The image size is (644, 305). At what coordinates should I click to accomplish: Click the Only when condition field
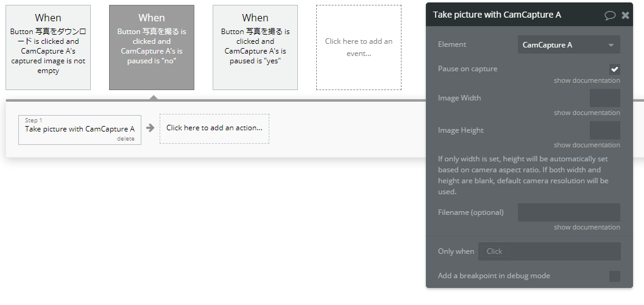pyautogui.click(x=549, y=251)
